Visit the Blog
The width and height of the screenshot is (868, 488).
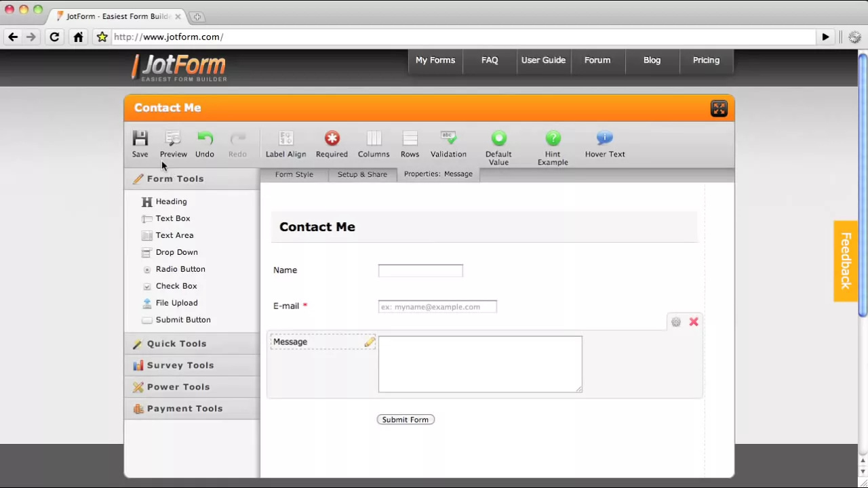(x=652, y=60)
